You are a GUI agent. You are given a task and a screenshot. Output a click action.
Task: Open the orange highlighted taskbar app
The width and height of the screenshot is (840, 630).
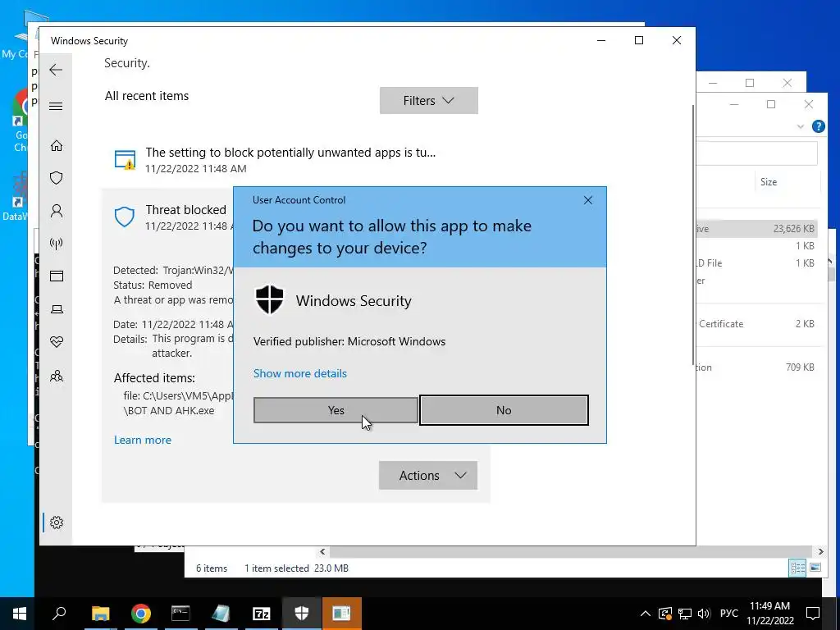[342, 614]
